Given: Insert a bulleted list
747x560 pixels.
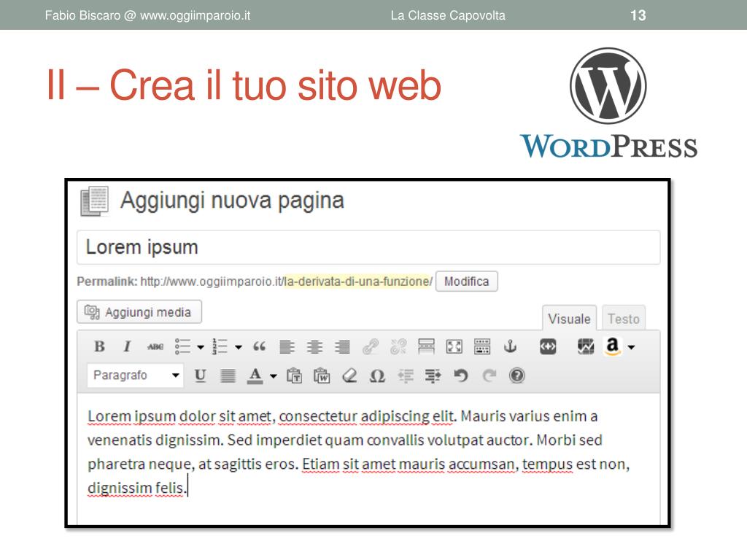Looking at the screenshot, I should tap(183, 346).
